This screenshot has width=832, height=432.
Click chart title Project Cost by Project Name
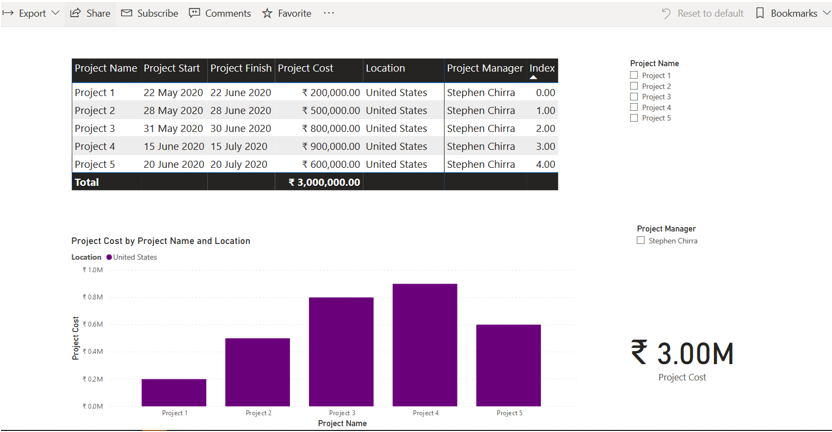[161, 241]
